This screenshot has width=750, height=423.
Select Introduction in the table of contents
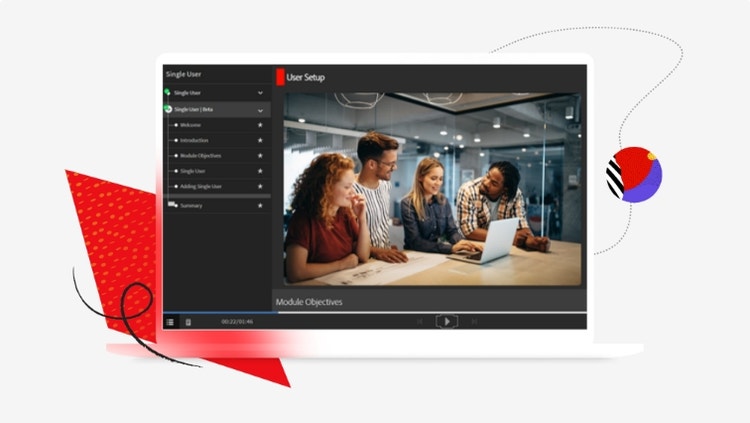click(194, 141)
